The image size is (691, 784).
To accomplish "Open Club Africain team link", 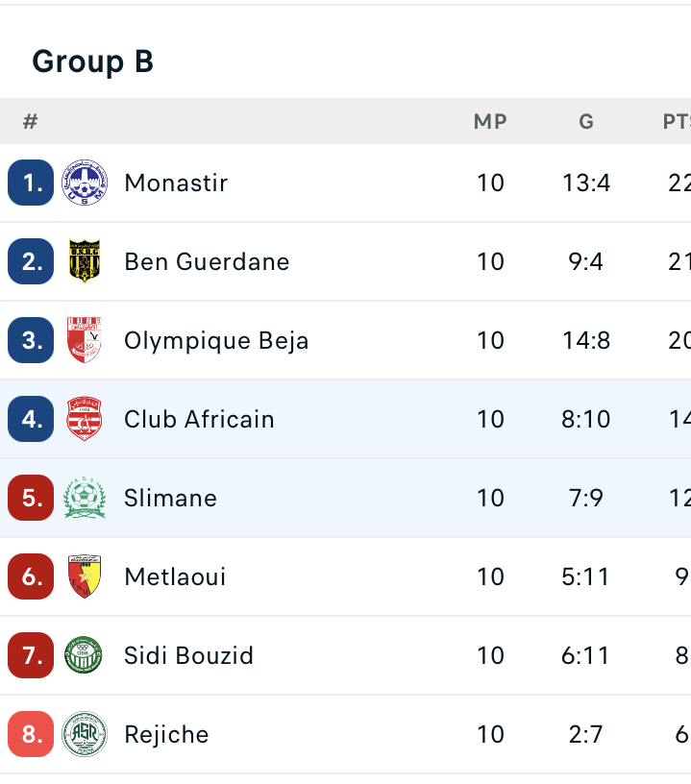I will click(199, 419).
